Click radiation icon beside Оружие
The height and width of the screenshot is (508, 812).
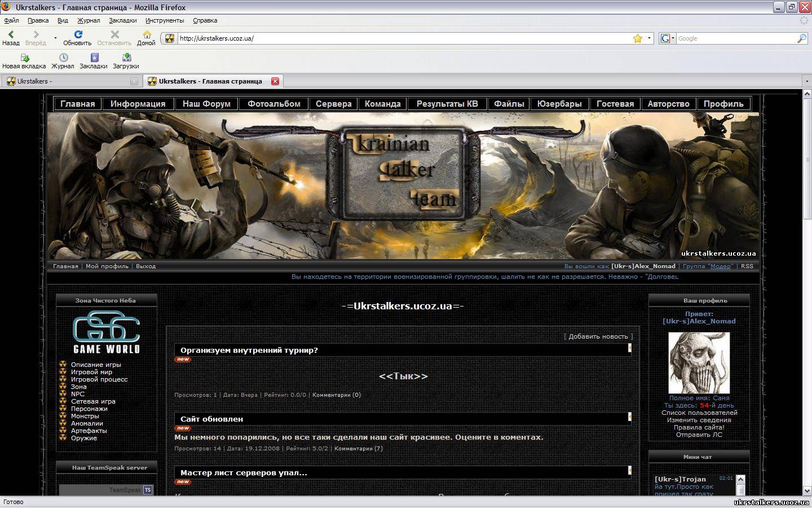(63, 438)
